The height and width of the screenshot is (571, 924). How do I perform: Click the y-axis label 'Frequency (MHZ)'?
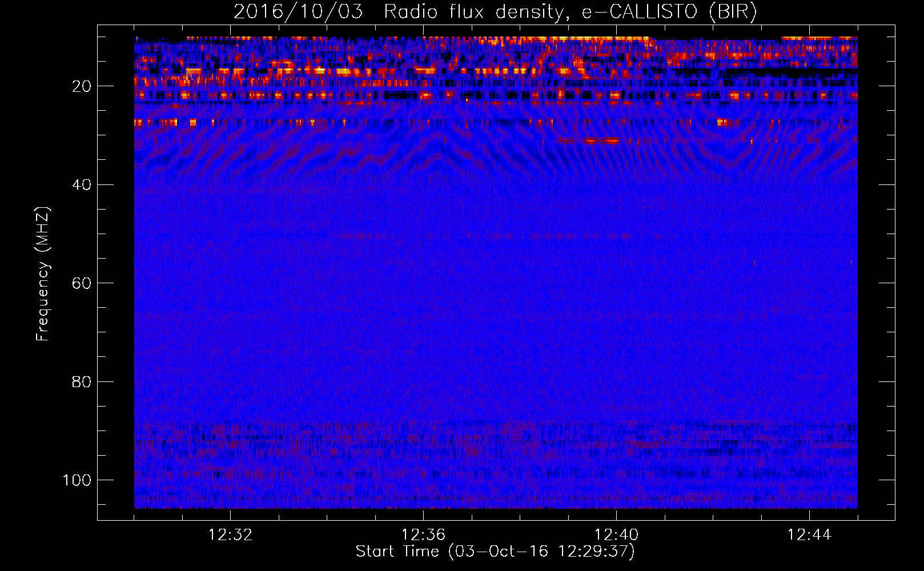click(43, 274)
